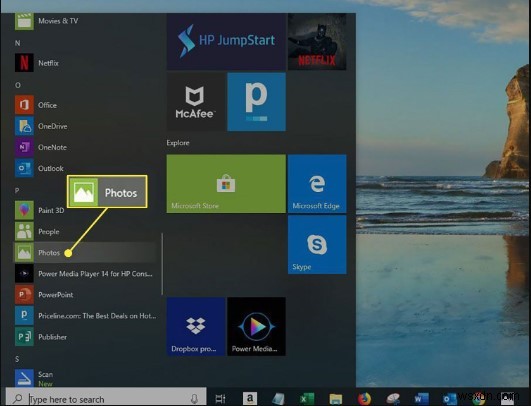Open the McAfee tile

tap(196, 102)
